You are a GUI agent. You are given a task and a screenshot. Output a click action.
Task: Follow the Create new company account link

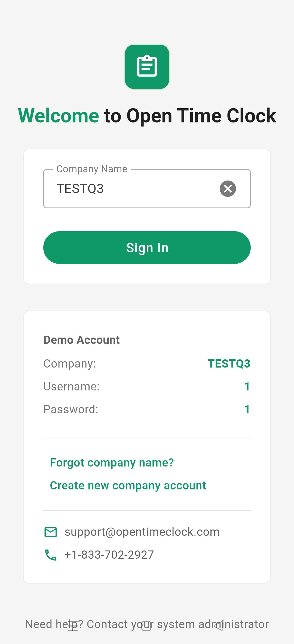128,486
